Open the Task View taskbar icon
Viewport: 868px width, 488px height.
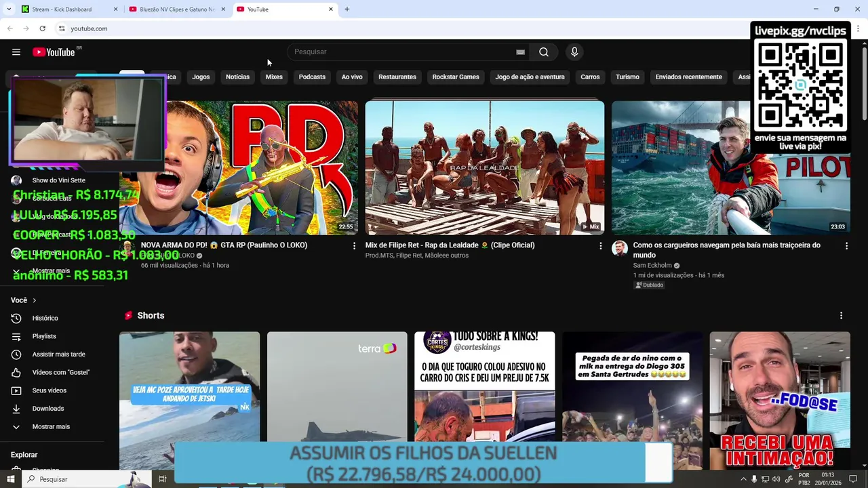coord(163,479)
